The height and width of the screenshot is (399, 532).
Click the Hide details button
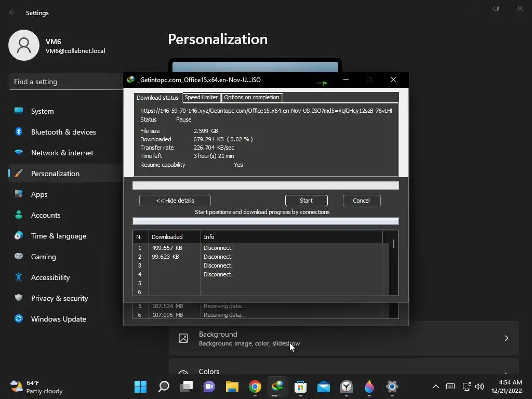coord(175,201)
